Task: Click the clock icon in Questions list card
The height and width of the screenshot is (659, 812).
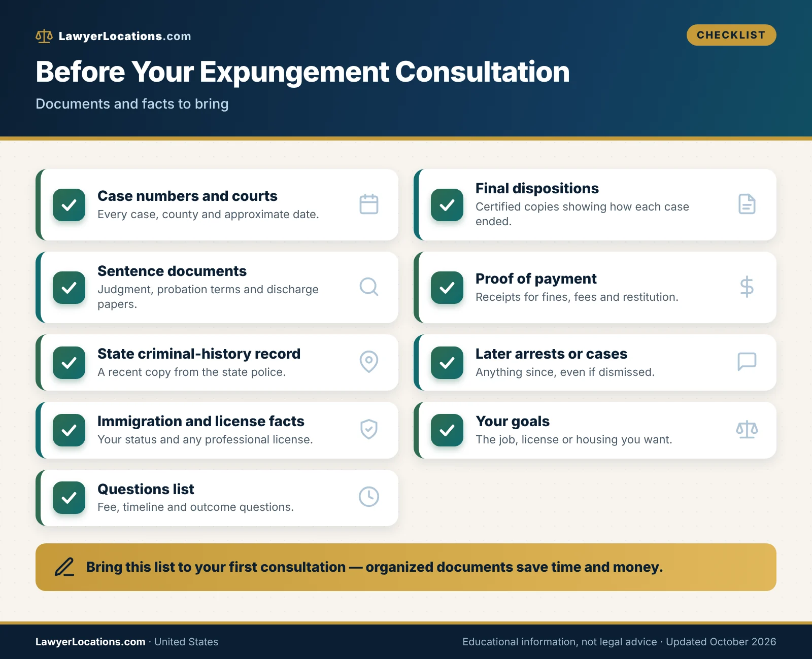Action: point(369,497)
